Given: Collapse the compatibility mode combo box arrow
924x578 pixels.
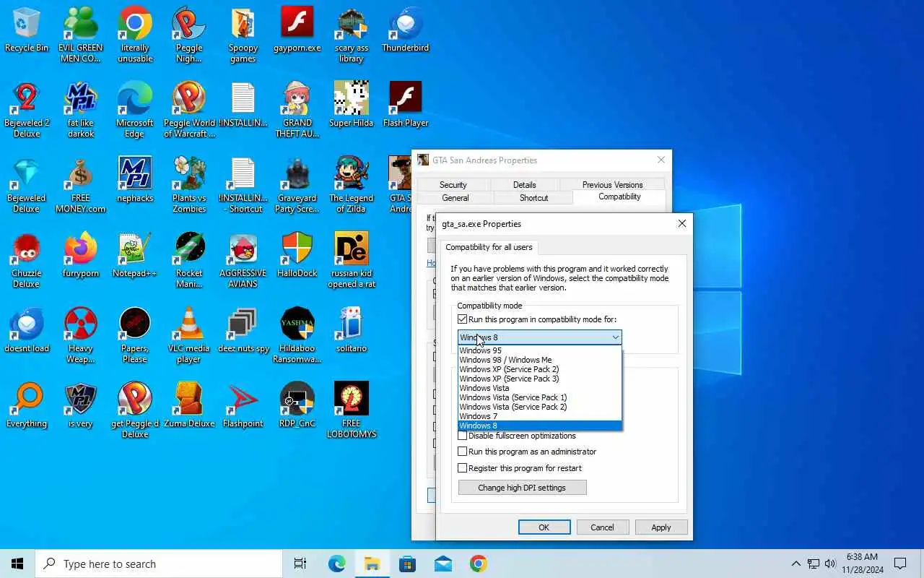Looking at the screenshot, I should point(615,337).
